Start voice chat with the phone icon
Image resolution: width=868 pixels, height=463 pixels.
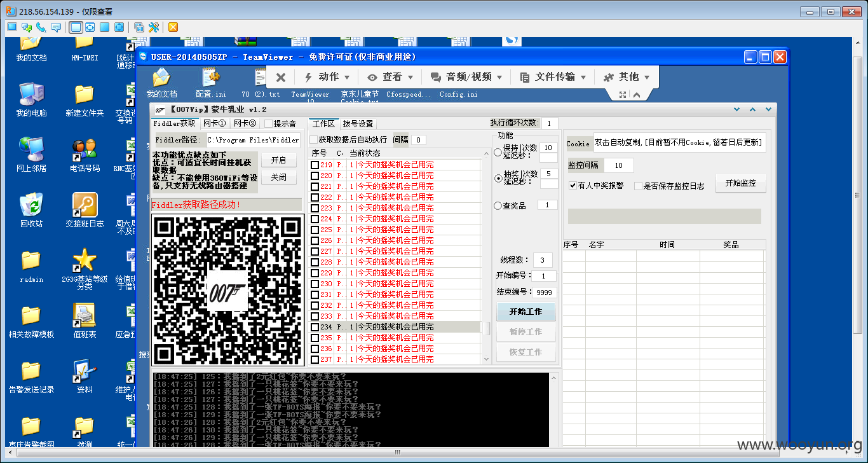(x=41, y=27)
